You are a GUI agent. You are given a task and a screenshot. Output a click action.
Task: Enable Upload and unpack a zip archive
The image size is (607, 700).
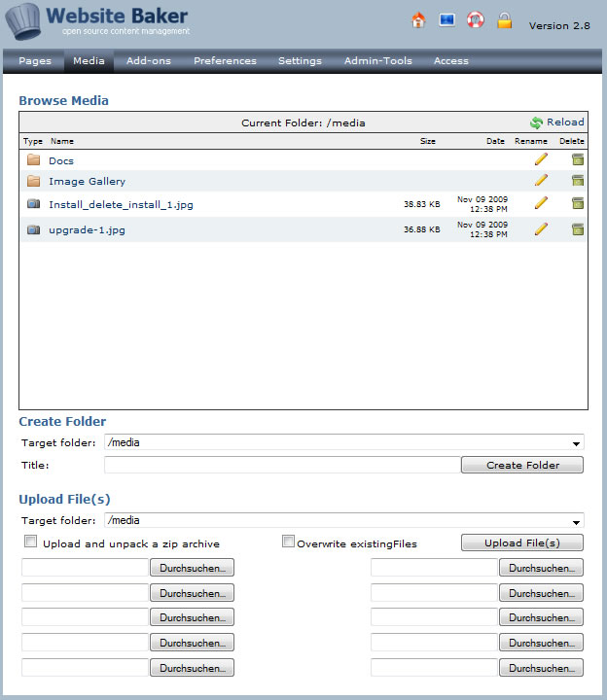point(30,542)
